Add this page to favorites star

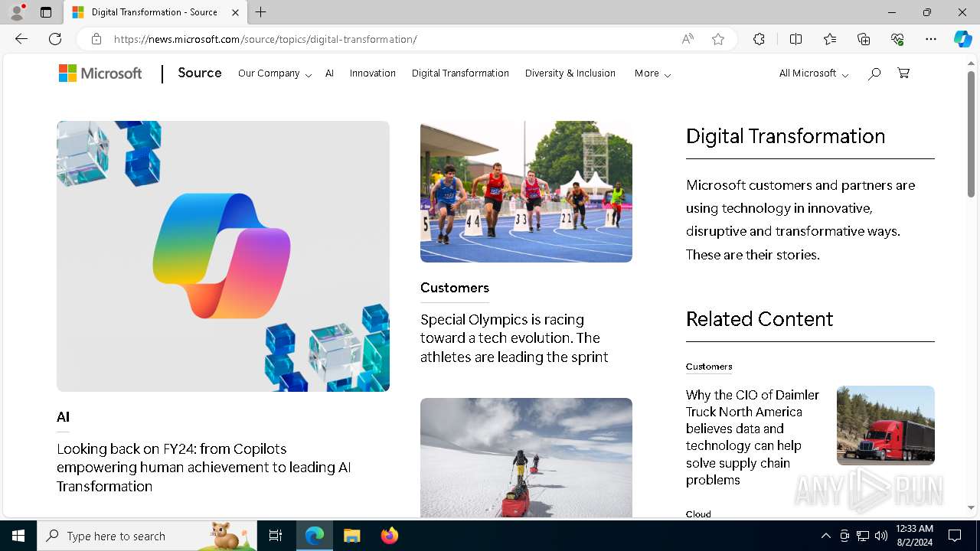(x=718, y=39)
